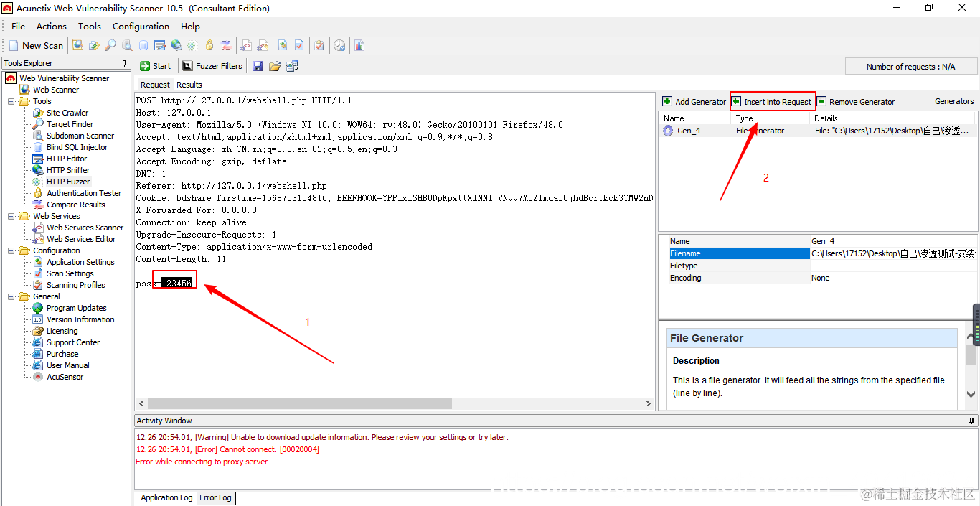Open the Tools menu
The width and height of the screenshot is (980, 506).
point(90,26)
